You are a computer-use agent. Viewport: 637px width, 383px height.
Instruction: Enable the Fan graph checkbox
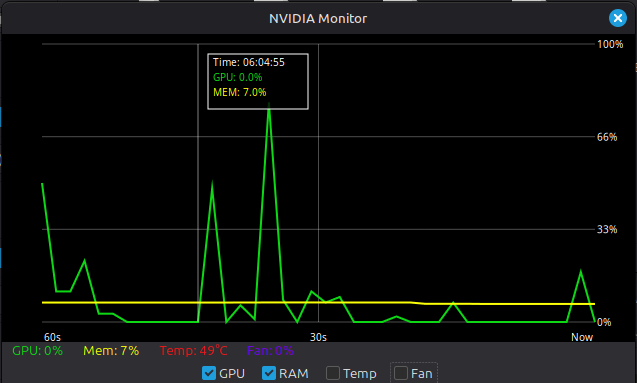pyautogui.click(x=401, y=373)
